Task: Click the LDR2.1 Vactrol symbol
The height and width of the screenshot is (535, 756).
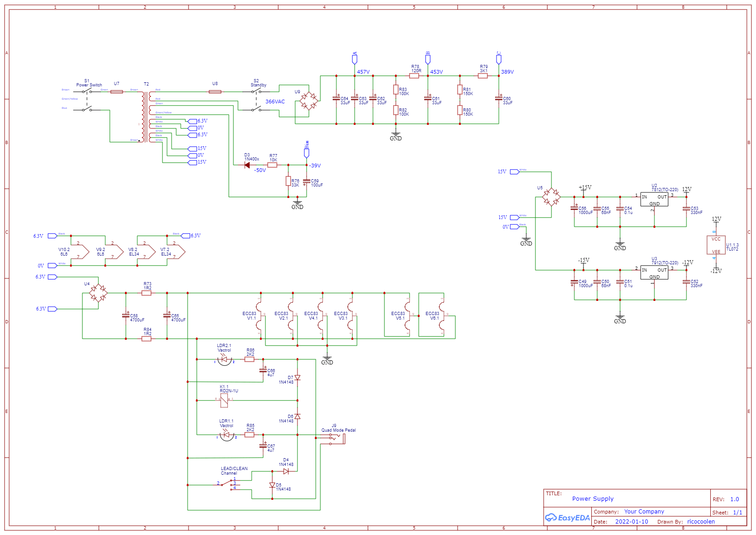Action: [x=224, y=360]
